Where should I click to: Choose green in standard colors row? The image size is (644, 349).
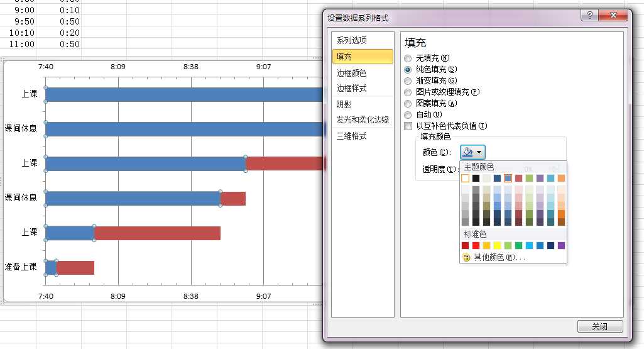(519, 245)
